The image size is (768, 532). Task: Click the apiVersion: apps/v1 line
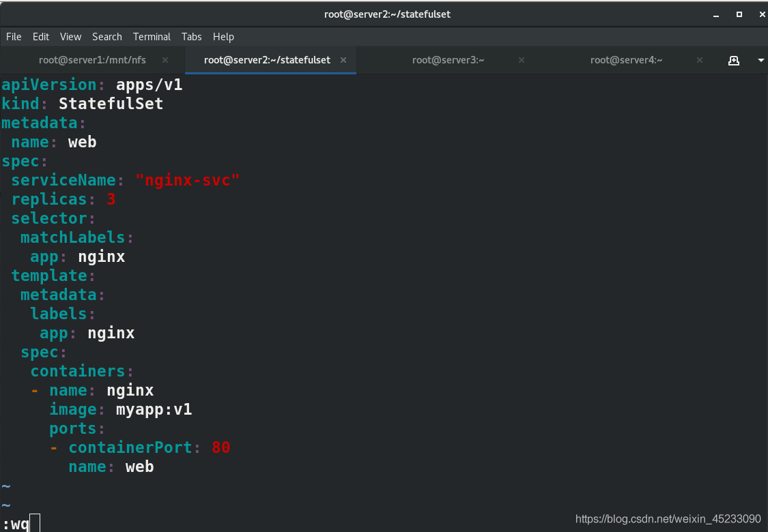(x=92, y=85)
